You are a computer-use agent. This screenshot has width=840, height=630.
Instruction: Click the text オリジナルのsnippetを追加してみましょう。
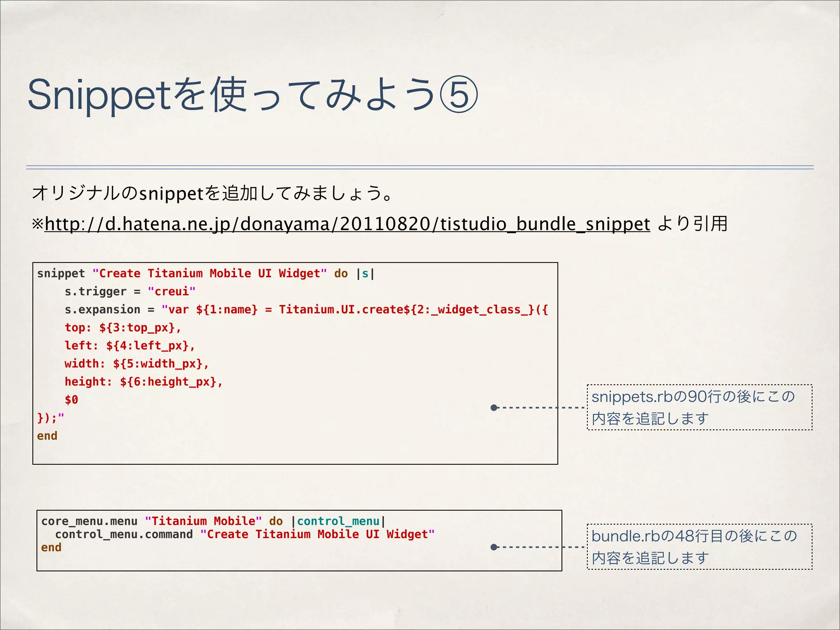click(212, 193)
